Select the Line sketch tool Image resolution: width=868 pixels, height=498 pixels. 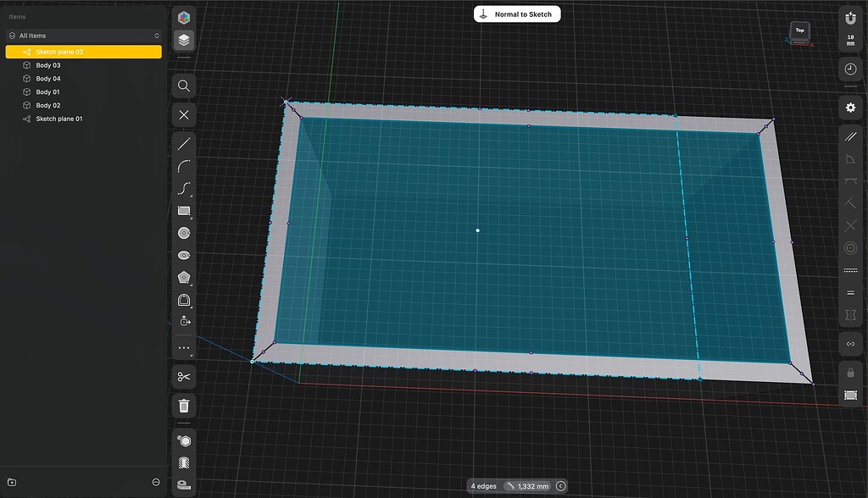(184, 144)
